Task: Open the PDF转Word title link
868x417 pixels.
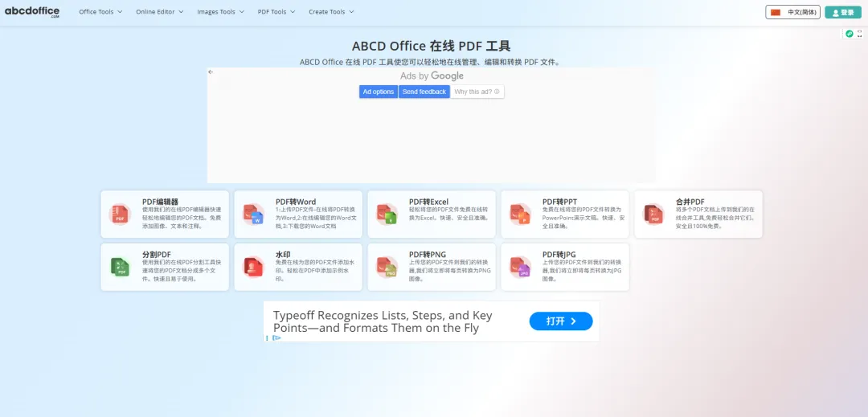Action: 296,202
